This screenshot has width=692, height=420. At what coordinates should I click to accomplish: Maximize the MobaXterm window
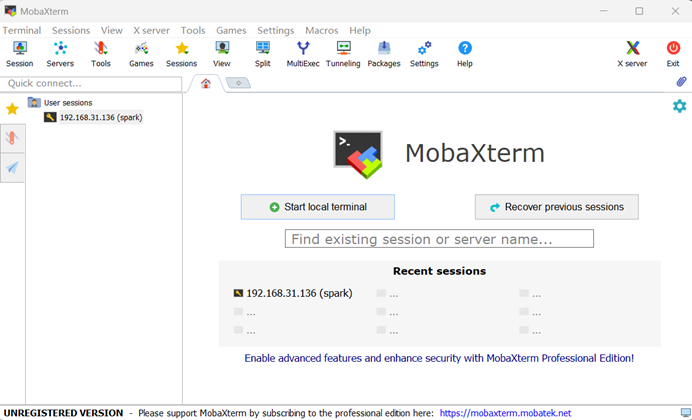coord(639,11)
